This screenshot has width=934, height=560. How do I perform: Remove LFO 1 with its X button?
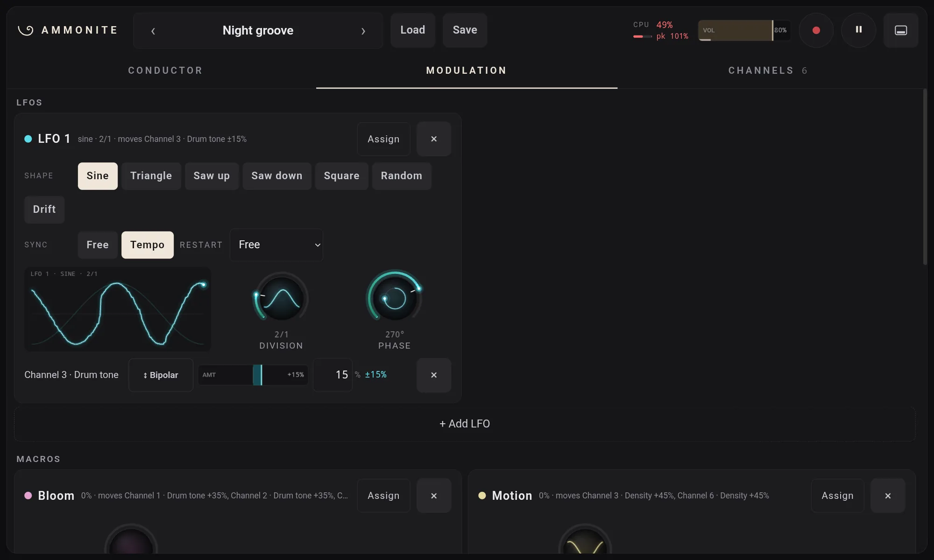click(434, 139)
